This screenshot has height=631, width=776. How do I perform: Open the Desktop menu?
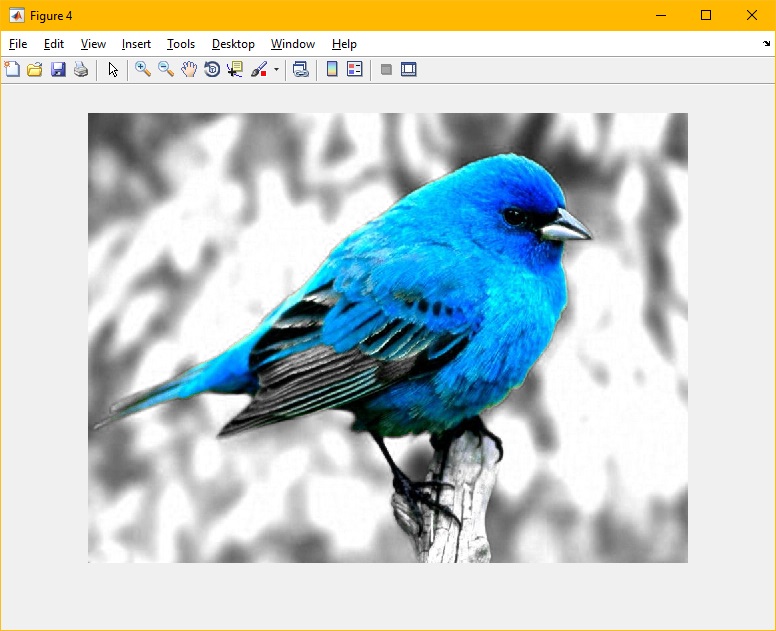tap(233, 44)
